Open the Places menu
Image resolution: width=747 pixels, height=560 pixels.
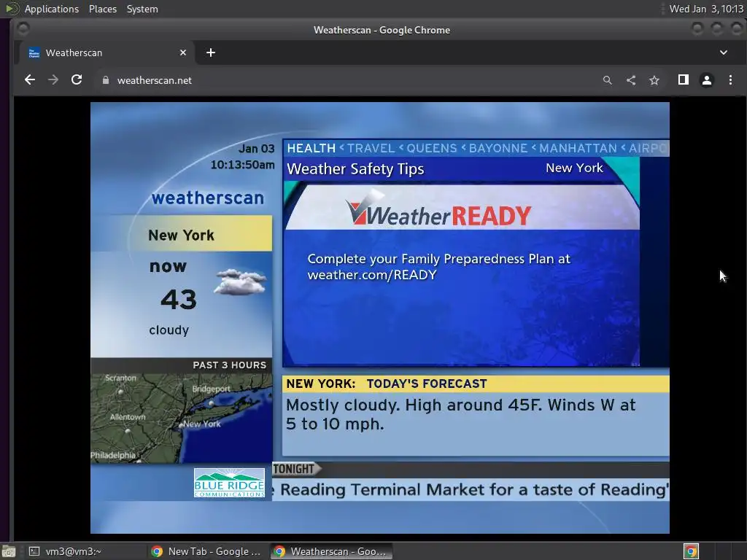coord(102,9)
